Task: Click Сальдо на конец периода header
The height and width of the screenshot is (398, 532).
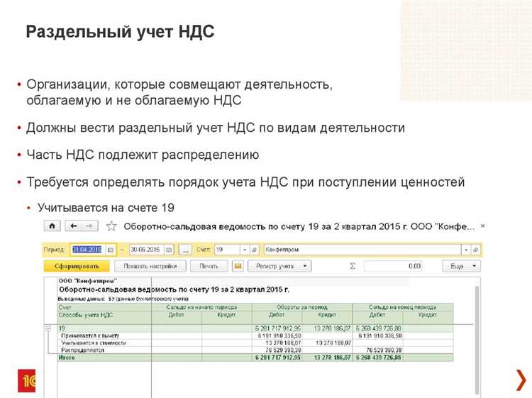Action: tap(403, 307)
